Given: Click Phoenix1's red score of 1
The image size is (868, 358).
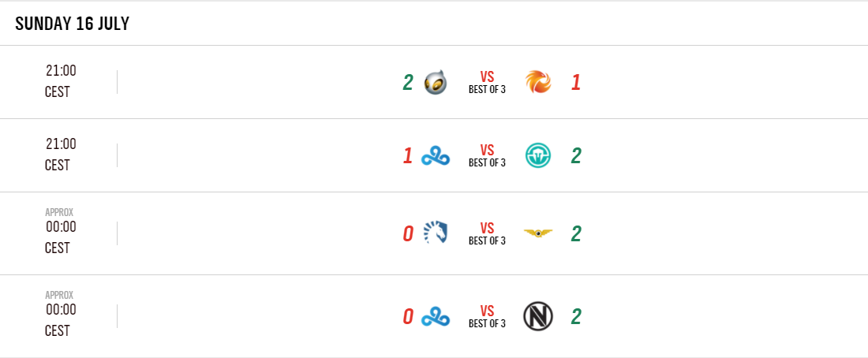Looking at the screenshot, I should (576, 82).
